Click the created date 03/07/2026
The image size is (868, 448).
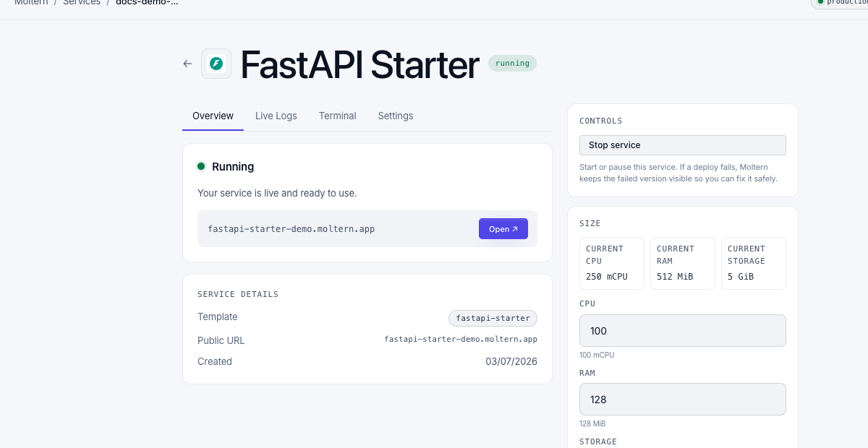click(x=511, y=361)
